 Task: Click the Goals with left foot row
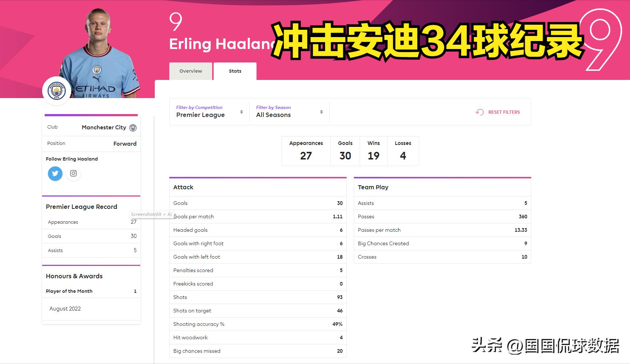click(x=258, y=257)
